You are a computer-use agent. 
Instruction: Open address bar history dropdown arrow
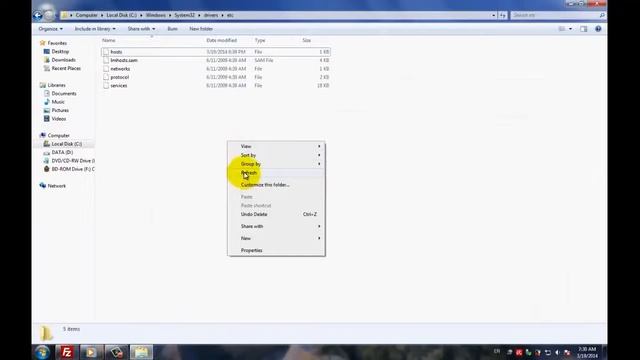493,15
